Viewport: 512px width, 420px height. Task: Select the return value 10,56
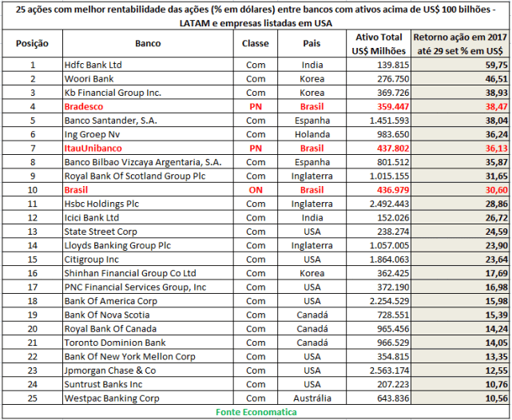point(460,398)
